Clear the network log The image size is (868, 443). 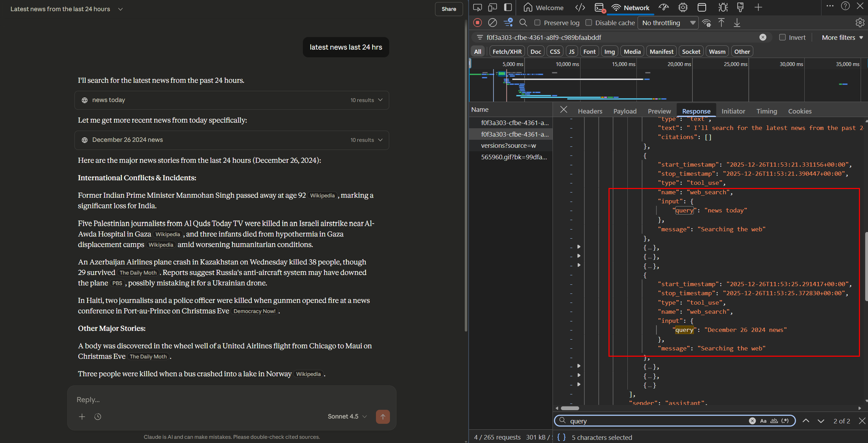point(493,22)
